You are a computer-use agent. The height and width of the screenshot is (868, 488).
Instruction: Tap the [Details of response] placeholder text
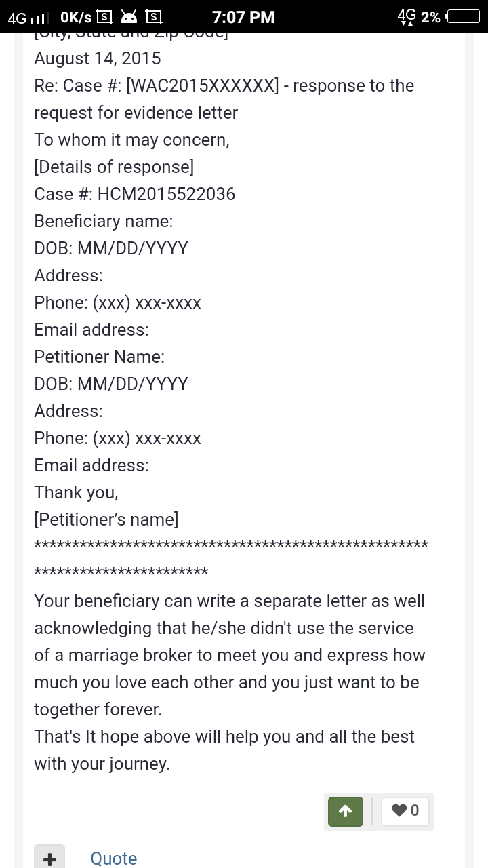[x=114, y=167]
